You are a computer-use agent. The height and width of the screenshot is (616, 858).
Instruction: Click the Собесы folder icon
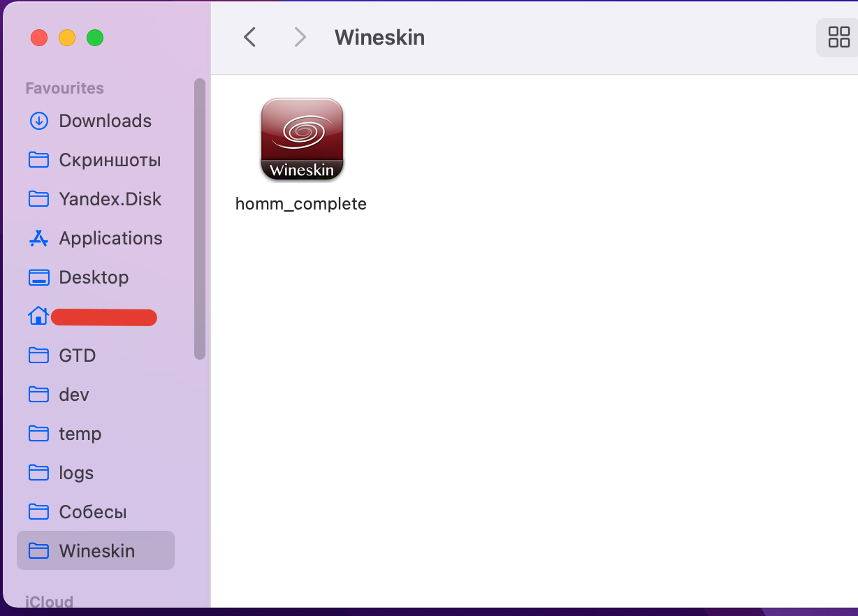(38, 512)
